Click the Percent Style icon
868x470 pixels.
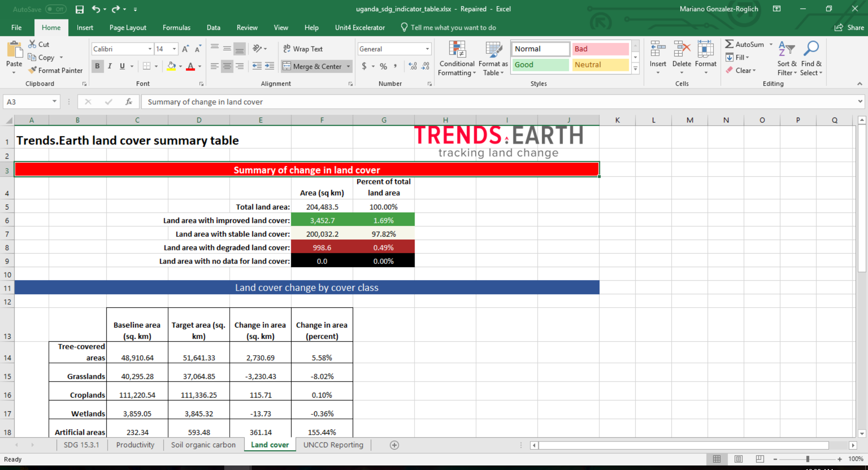point(383,66)
